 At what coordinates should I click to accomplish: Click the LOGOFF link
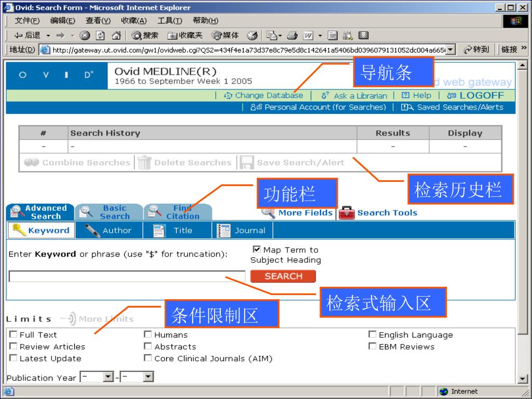point(475,96)
